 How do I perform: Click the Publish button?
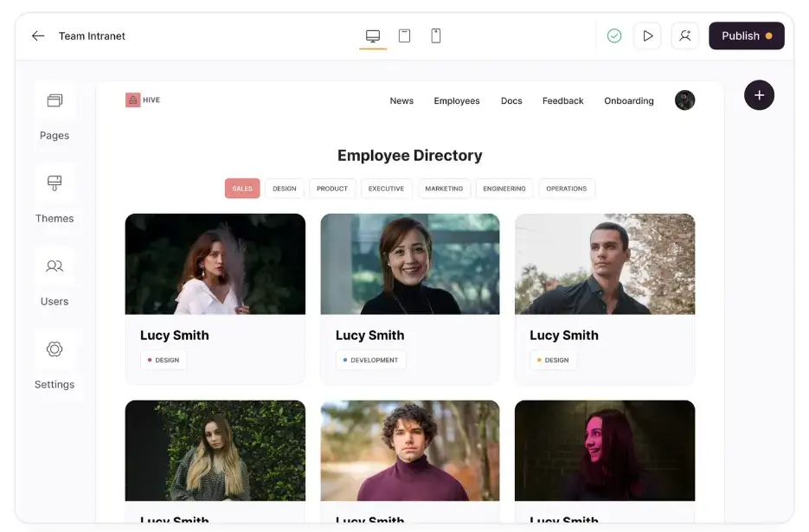[x=746, y=35]
